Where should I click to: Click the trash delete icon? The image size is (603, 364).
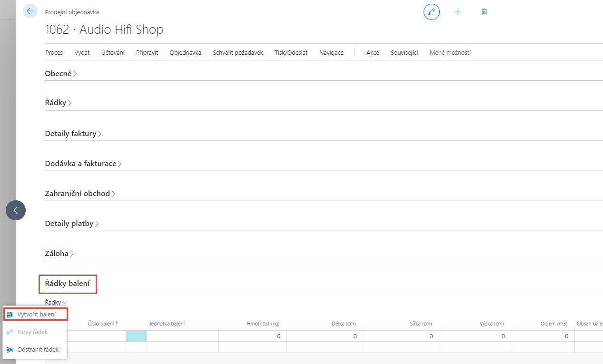tap(484, 12)
